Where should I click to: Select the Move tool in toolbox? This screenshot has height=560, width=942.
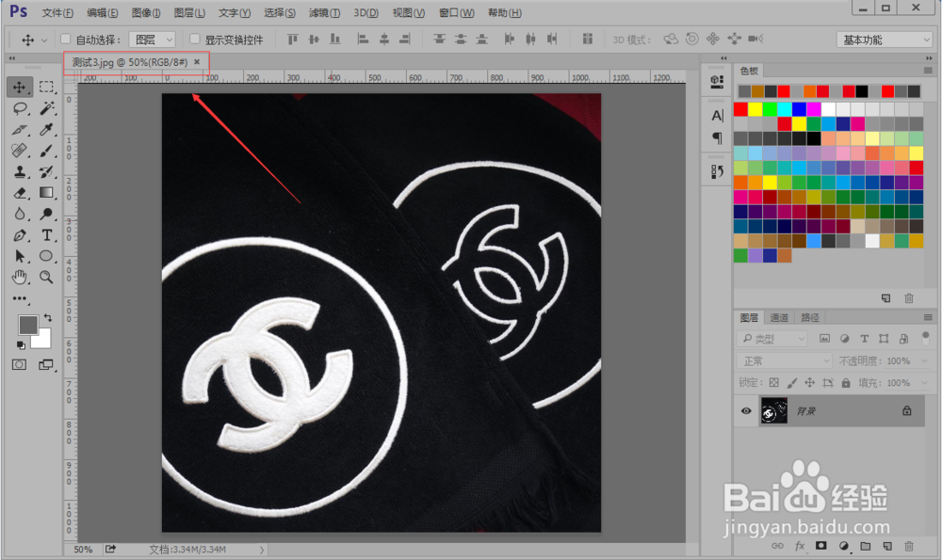coord(19,87)
